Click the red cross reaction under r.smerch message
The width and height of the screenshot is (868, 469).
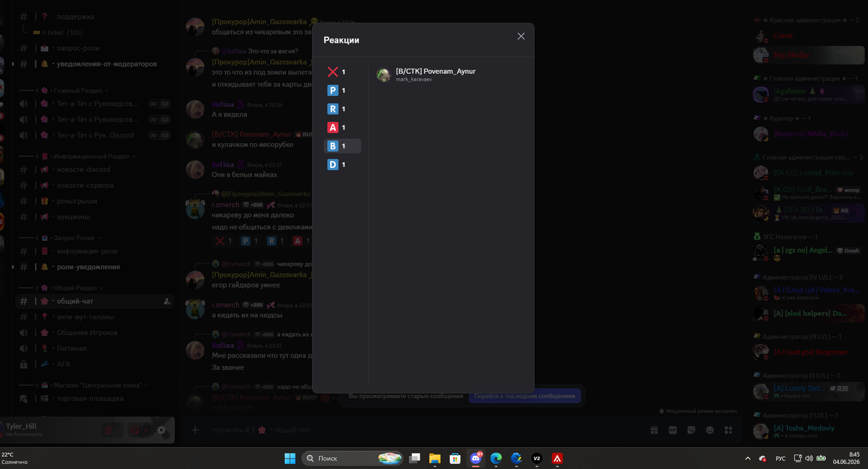tap(224, 241)
